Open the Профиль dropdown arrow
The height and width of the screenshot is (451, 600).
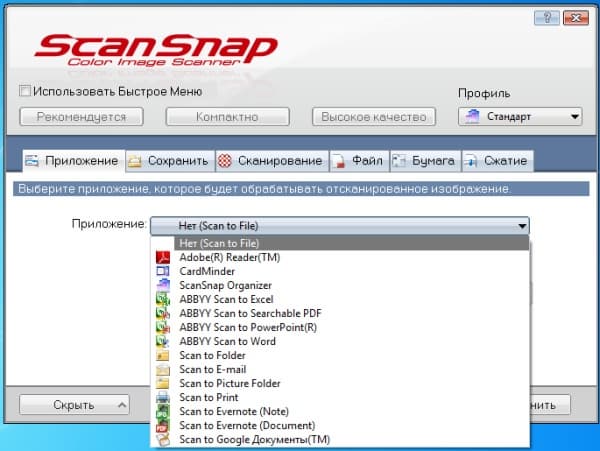[574, 116]
